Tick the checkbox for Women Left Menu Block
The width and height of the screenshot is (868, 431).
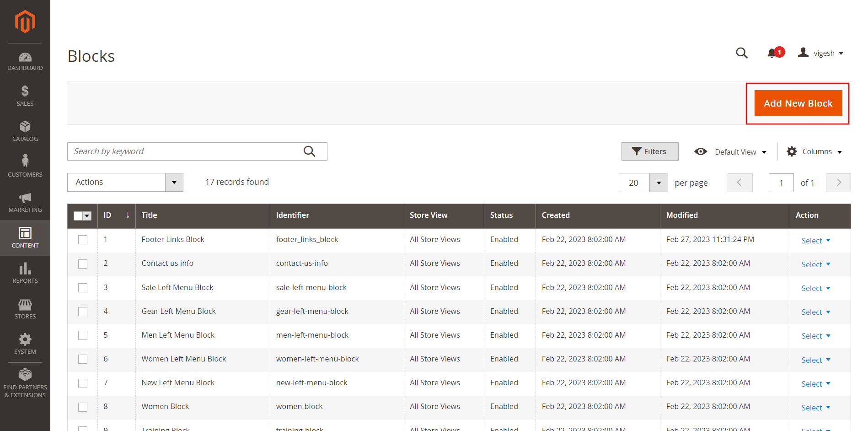click(83, 359)
